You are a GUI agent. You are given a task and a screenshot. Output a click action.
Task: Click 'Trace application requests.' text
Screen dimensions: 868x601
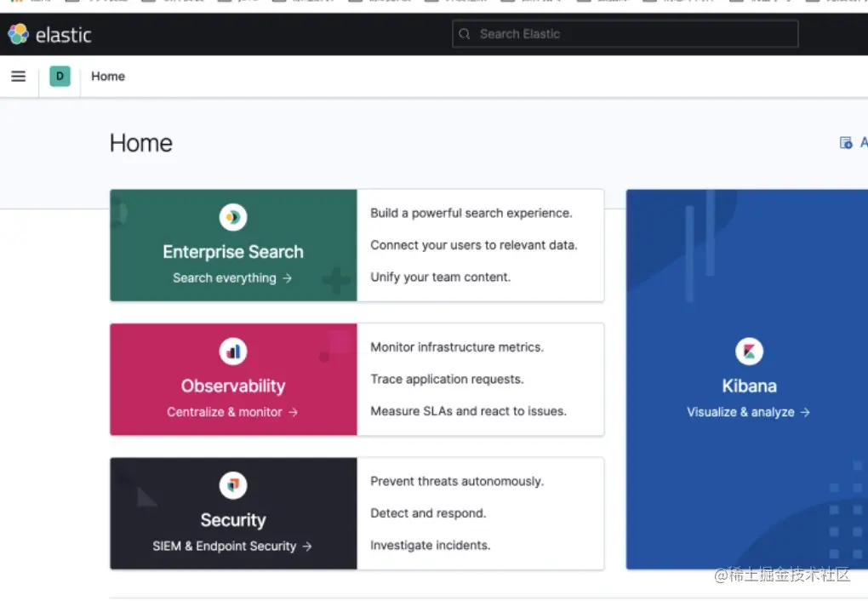tap(447, 380)
